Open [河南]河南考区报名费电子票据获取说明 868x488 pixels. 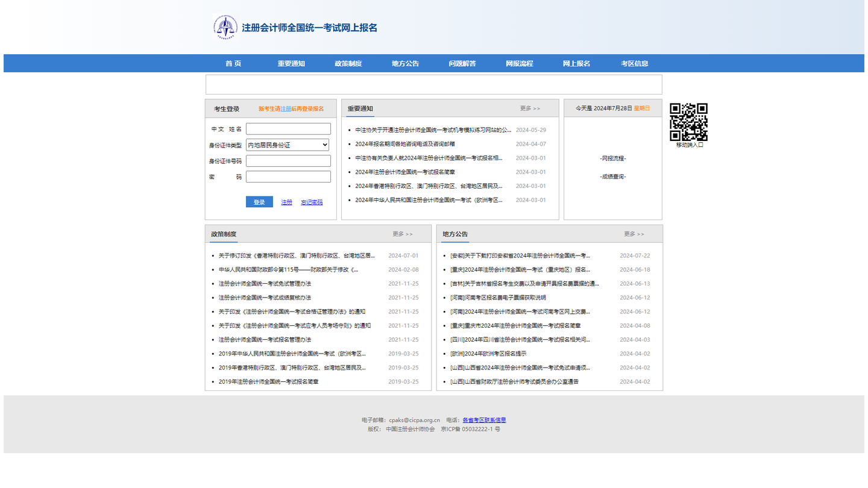coord(498,298)
